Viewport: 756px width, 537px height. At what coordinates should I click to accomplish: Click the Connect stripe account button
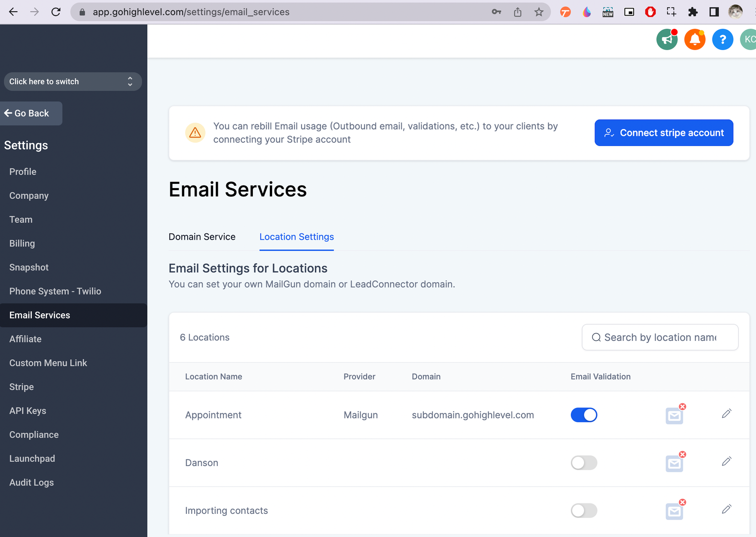(663, 133)
